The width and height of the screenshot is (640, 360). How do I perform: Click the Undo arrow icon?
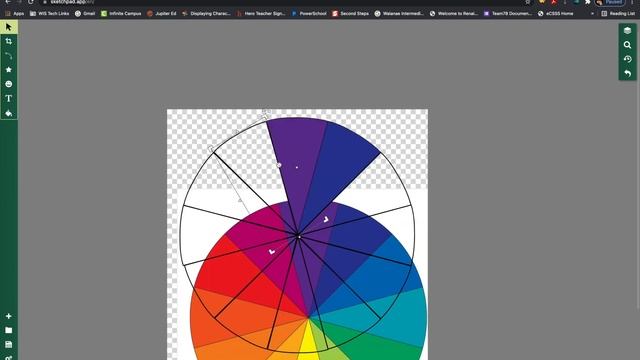(x=628, y=73)
